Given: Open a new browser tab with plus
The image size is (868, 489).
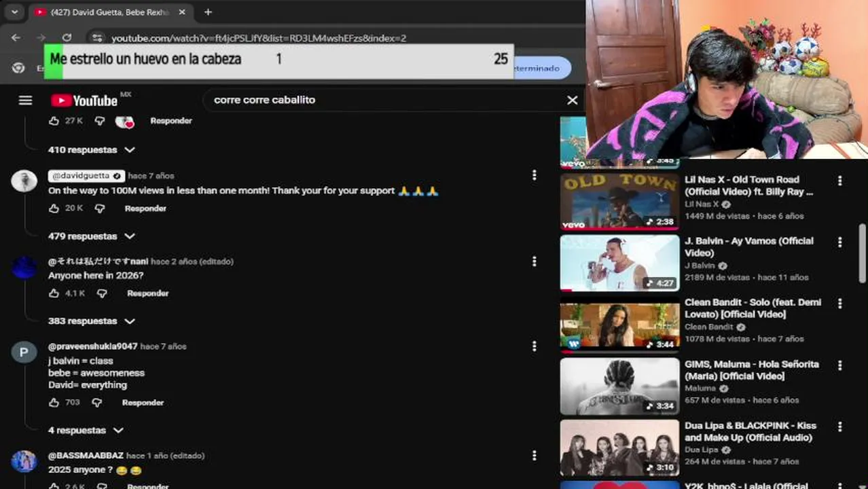Looking at the screenshot, I should click(208, 12).
